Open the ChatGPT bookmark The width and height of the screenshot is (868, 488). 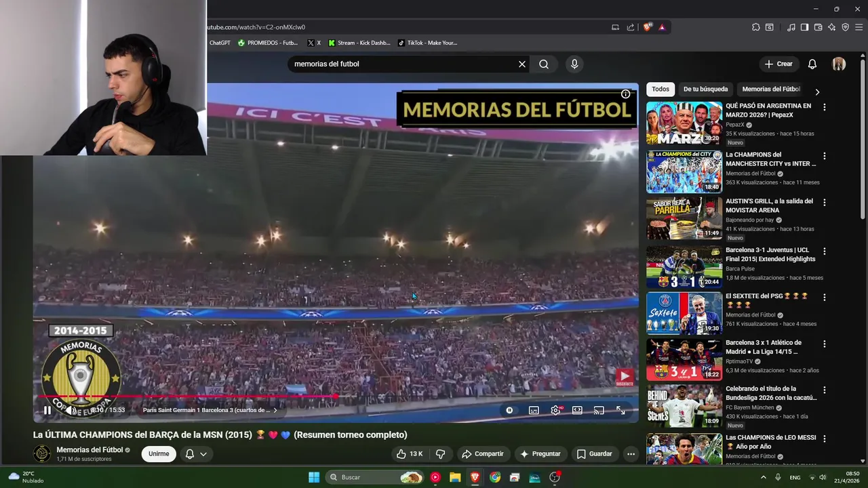(220, 43)
